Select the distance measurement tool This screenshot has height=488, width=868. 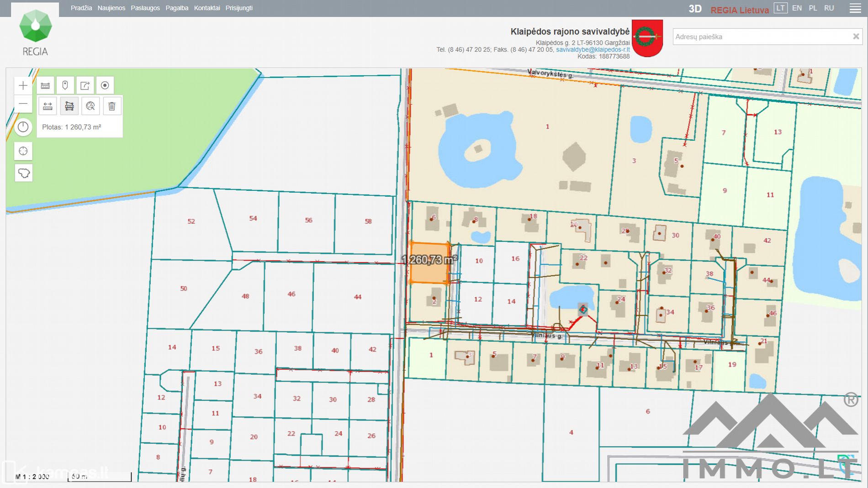coord(48,106)
